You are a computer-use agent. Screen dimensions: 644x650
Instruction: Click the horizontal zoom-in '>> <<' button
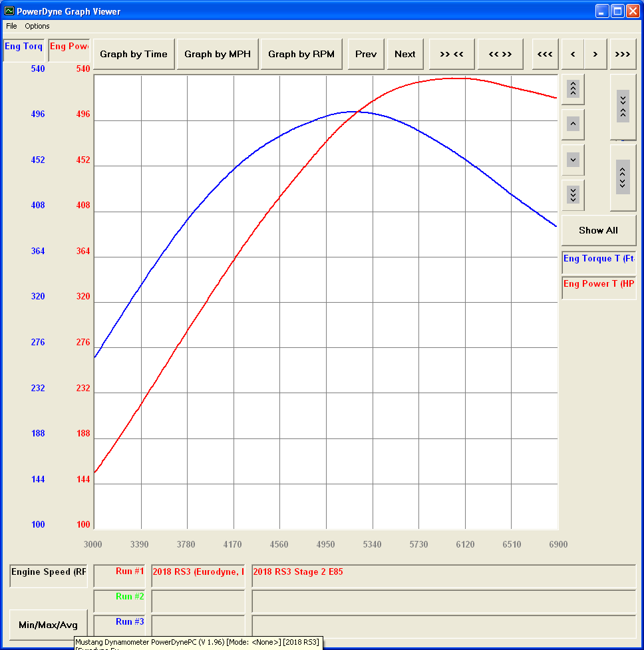click(x=452, y=54)
